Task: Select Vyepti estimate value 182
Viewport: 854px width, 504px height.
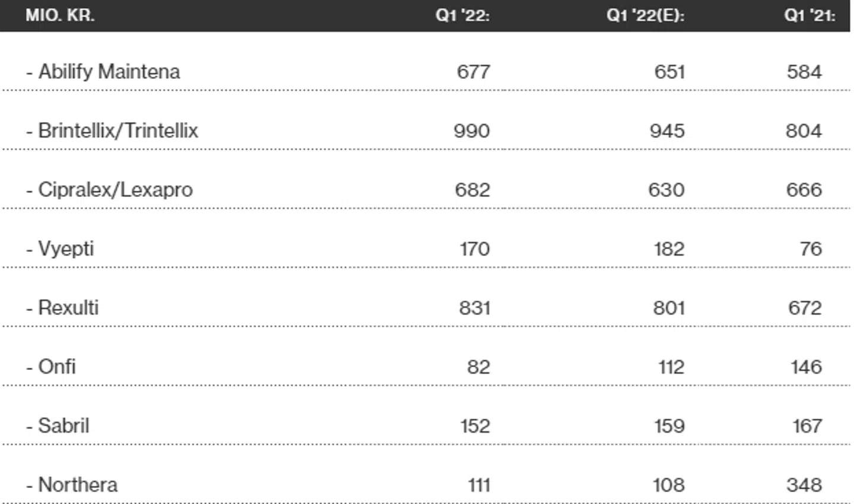Action: coord(669,248)
